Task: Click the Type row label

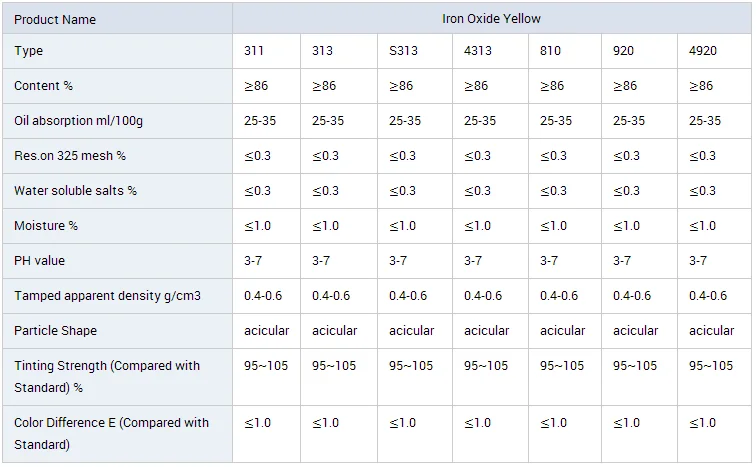Action: click(x=29, y=51)
